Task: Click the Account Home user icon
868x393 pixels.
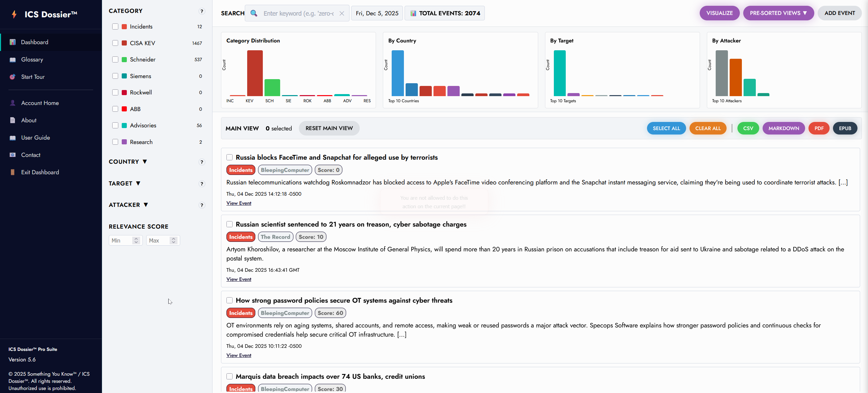Action: [13, 103]
